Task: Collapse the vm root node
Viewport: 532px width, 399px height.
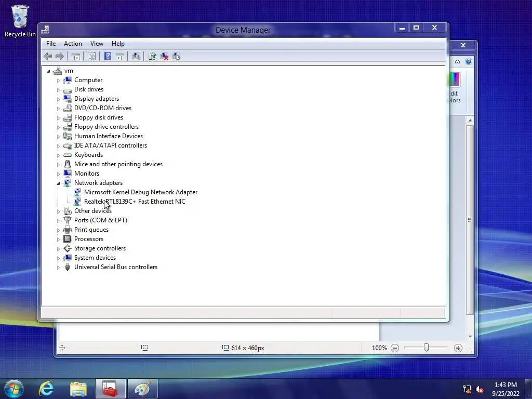Action: (x=48, y=71)
